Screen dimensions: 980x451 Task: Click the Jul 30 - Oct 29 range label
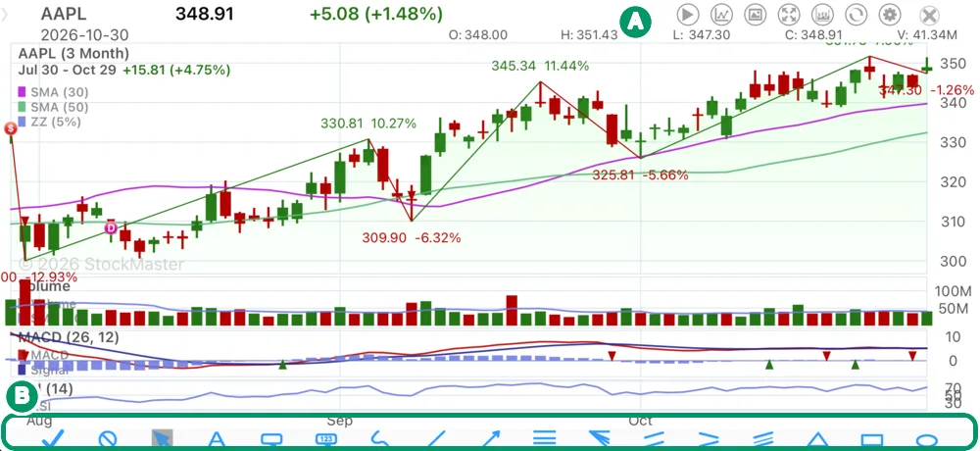point(68,70)
